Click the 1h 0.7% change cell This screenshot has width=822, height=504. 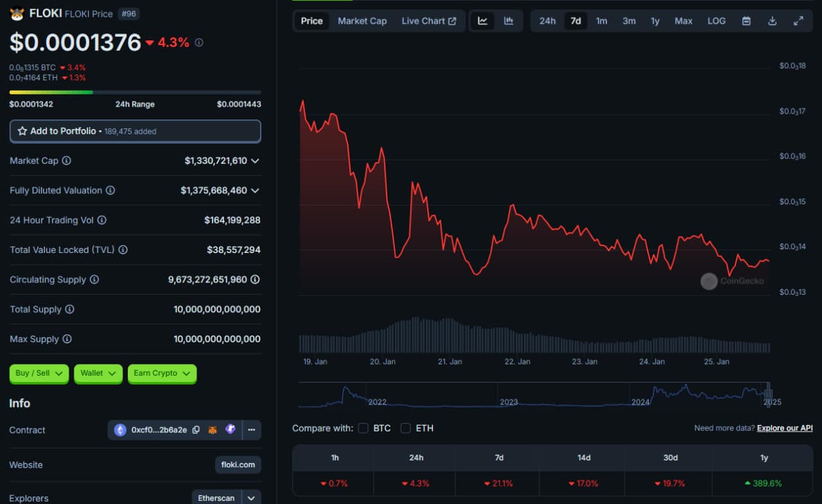[x=334, y=483]
